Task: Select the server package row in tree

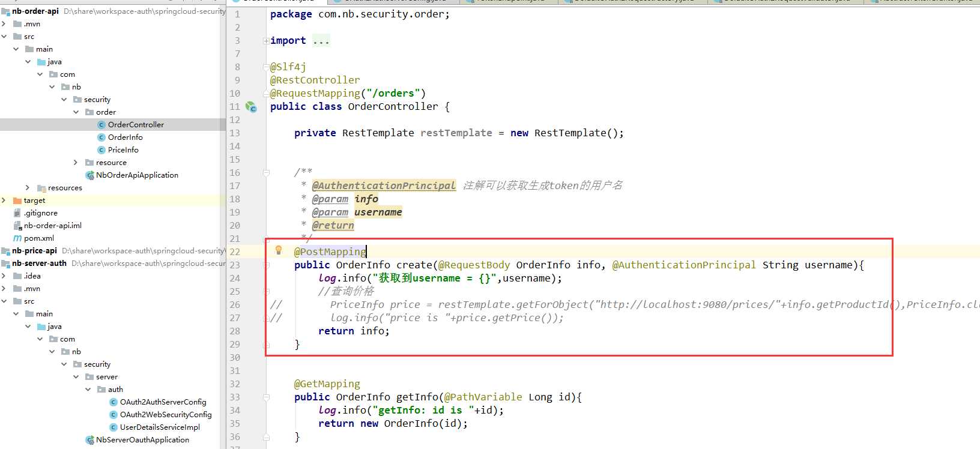Action: pyautogui.click(x=113, y=377)
